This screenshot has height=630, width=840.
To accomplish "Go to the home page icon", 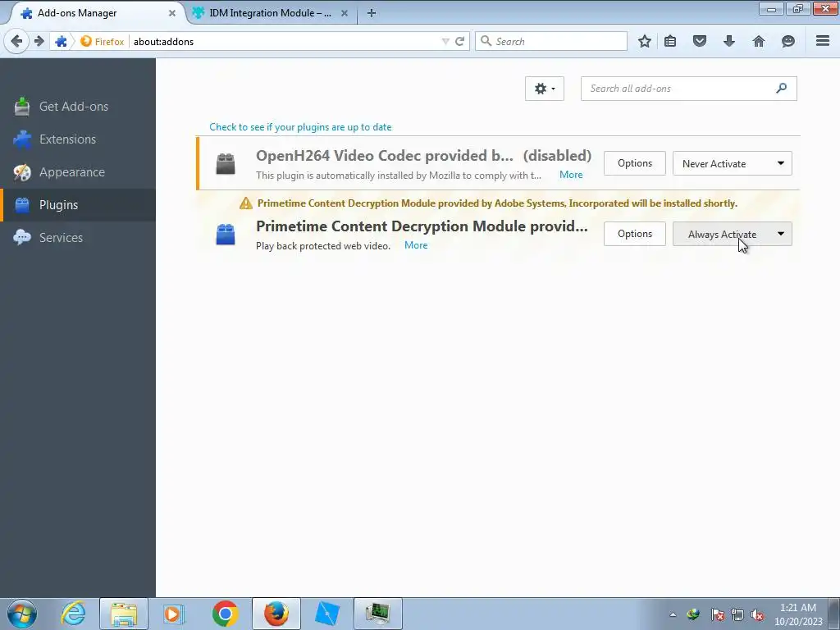I will (759, 41).
